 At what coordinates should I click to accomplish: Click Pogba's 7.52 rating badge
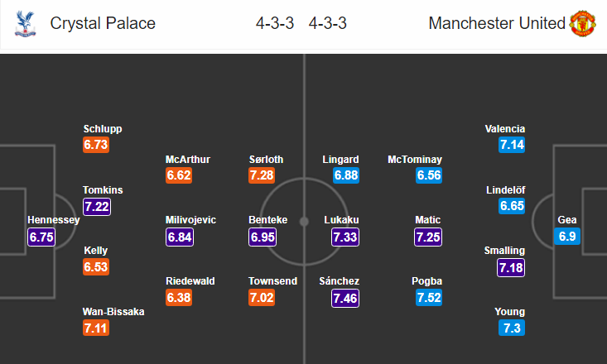click(429, 298)
